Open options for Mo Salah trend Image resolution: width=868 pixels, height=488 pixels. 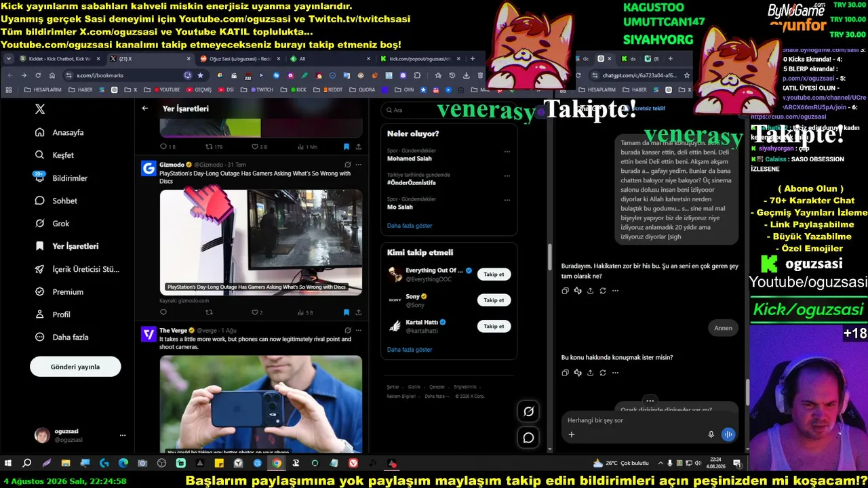coord(507,200)
